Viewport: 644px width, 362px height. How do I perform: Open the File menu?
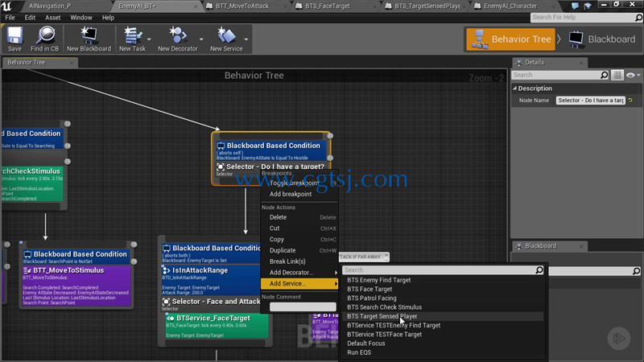pyautogui.click(x=10, y=18)
